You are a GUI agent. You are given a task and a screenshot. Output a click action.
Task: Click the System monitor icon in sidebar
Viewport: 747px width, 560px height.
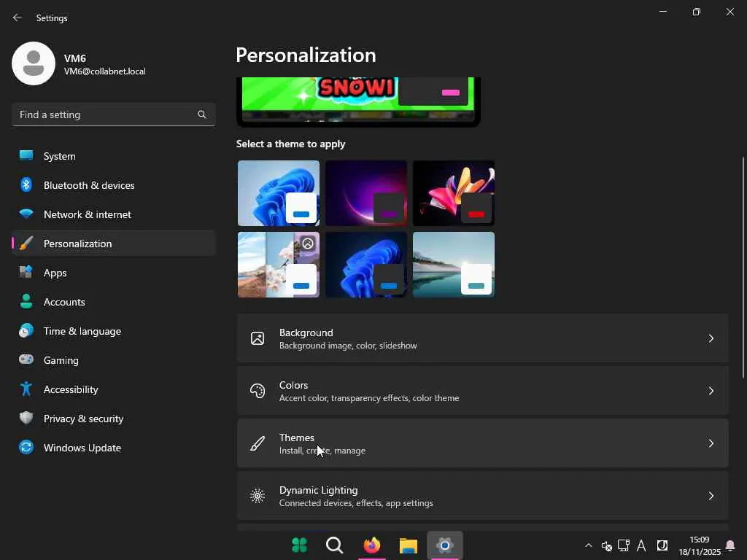26,156
